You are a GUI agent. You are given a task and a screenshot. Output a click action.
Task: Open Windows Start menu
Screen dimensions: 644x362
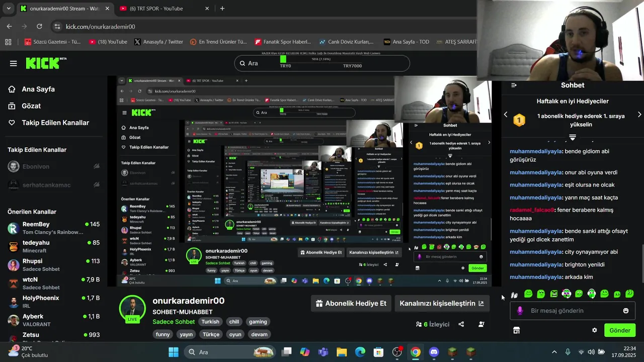coord(174,352)
